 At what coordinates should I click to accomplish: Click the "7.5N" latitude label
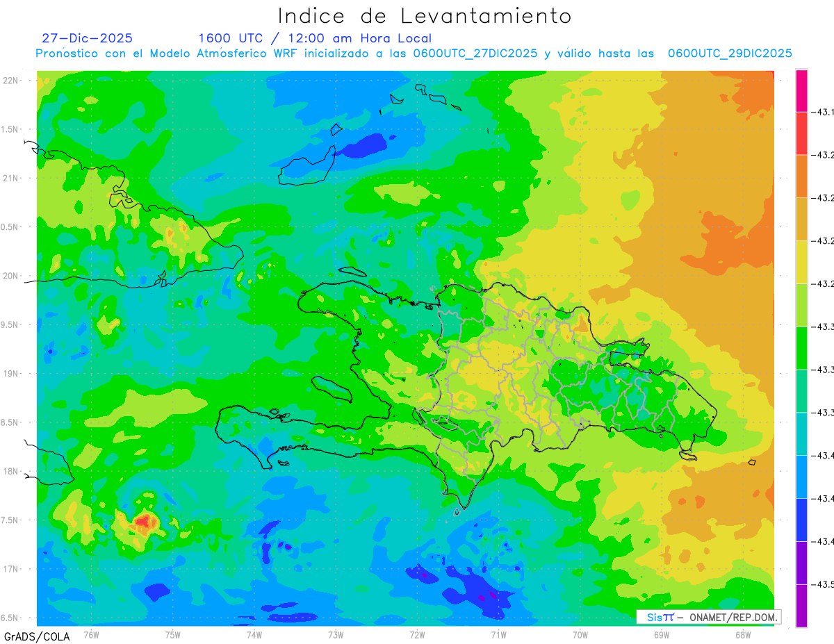[x=10, y=520]
